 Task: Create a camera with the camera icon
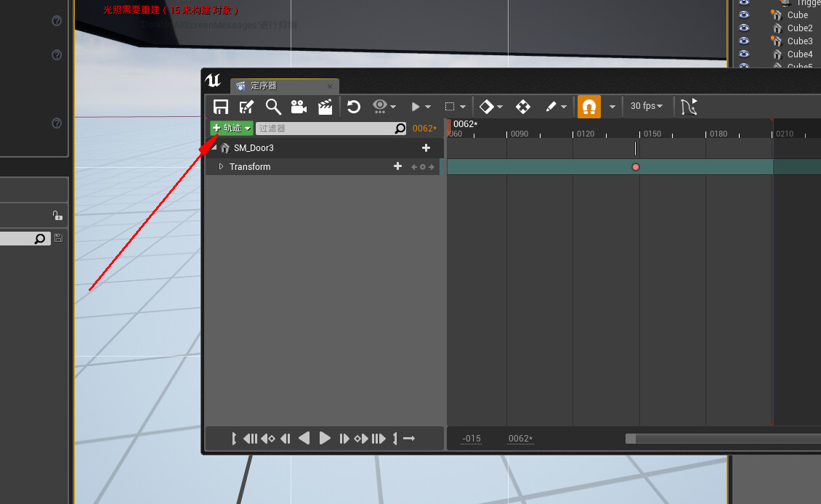[x=299, y=106]
